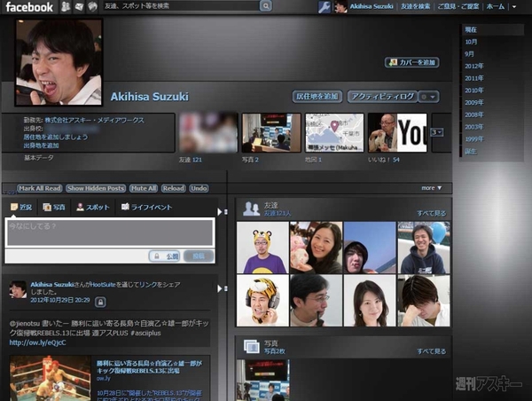The image size is (532, 401).
Task: Open the 地図 map thumbnail
Action: click(x=334, y=133)
